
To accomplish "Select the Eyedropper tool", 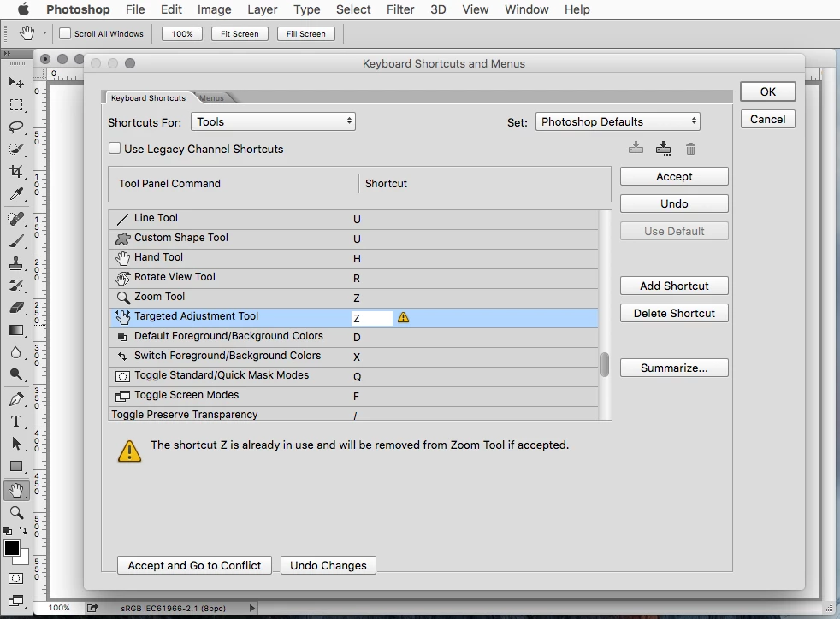I will (16, 194).
